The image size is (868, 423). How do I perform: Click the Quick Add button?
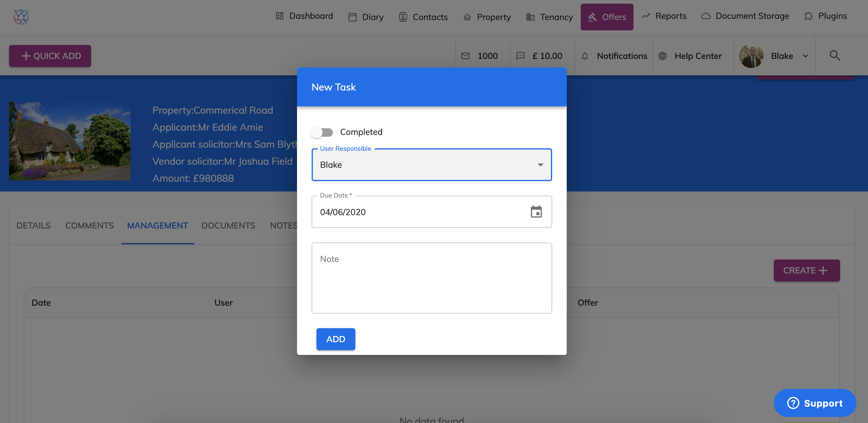(50, 56)
